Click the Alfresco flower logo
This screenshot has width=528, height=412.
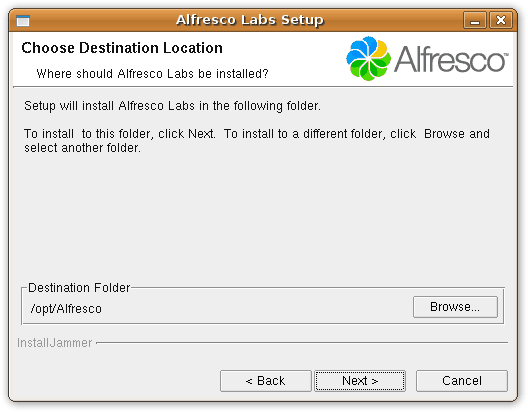click(368, 59)
